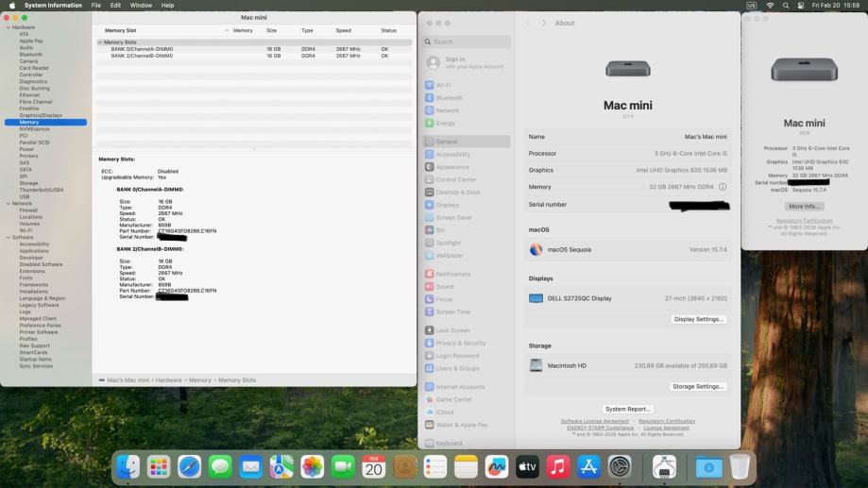Open System Settings icon in the Dock
Image resolution: width=868 pixels, height=488 pixels.
620,467
